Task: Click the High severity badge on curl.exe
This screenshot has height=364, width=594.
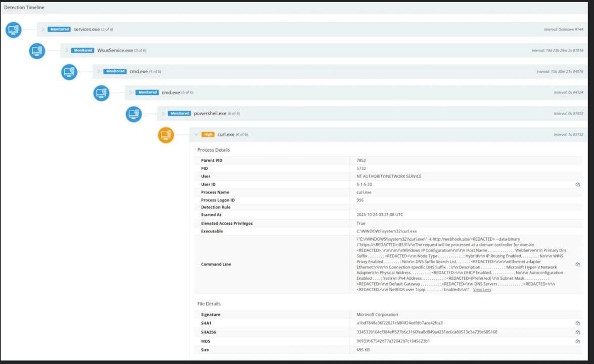Action: [208, 134]
